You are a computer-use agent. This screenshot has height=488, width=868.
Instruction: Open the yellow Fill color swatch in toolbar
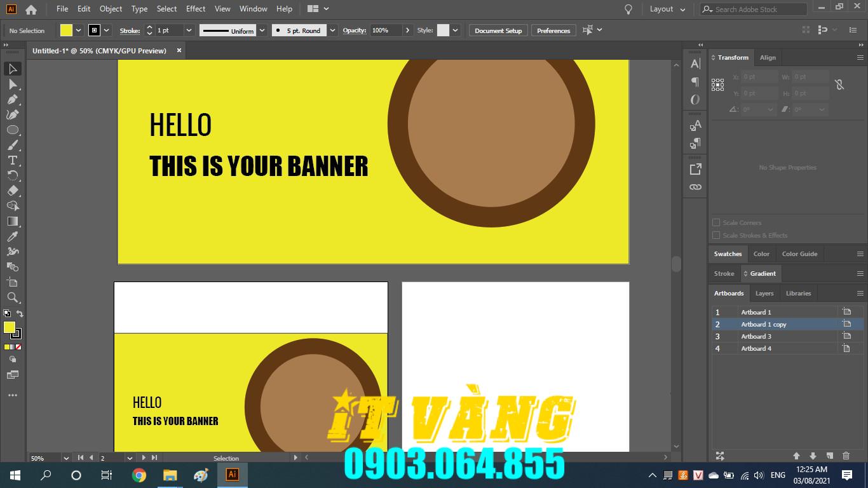pos(10,327)
